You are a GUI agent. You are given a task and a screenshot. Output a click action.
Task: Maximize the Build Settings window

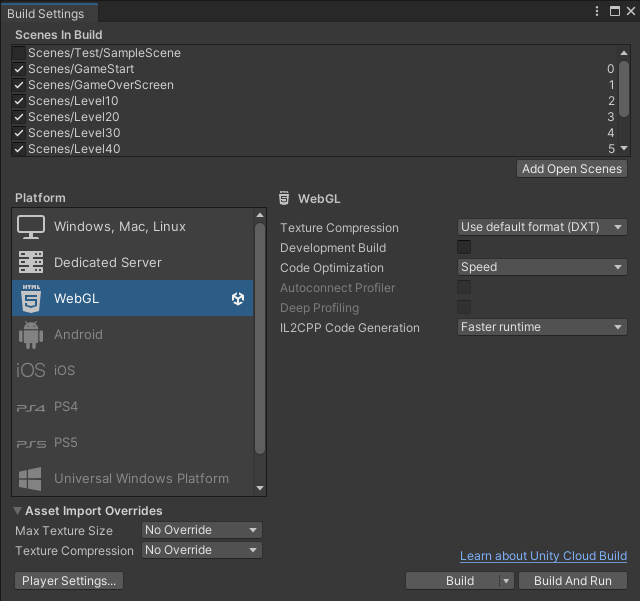coord(615,11)
